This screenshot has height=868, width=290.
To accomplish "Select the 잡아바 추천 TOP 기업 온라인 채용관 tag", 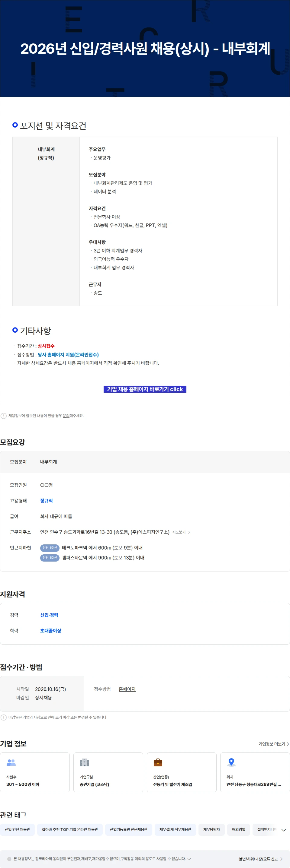I will (70, 829).
